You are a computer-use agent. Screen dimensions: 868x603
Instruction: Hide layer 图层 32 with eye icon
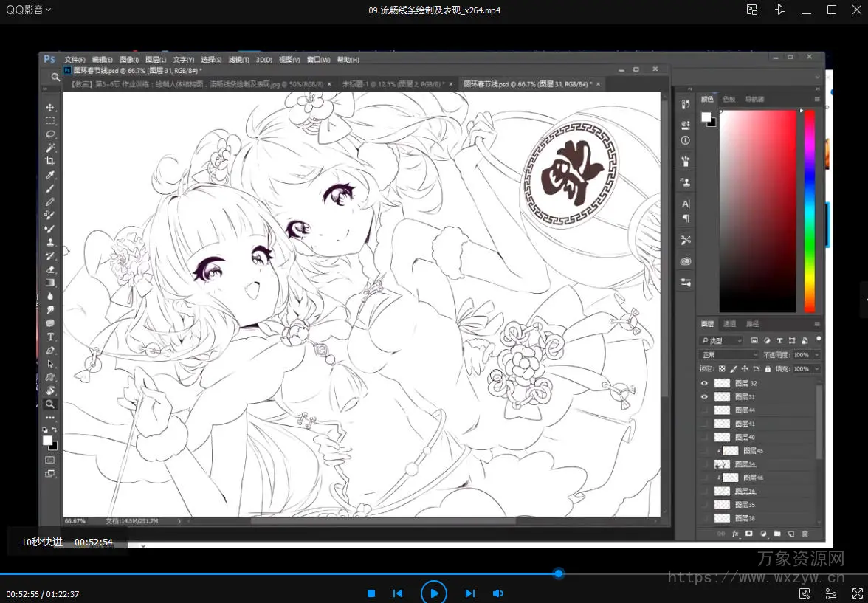point(704,383)
